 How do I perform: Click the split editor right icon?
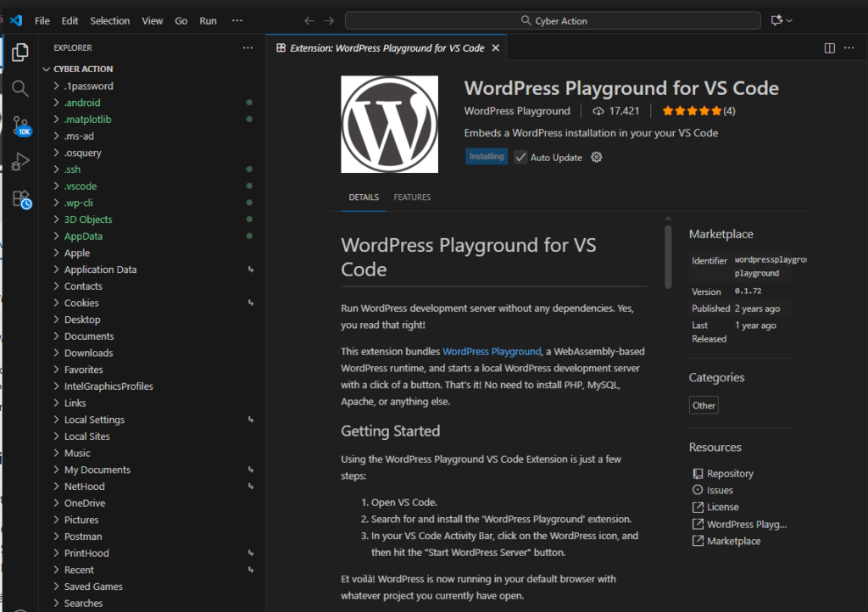coord(829,48)
